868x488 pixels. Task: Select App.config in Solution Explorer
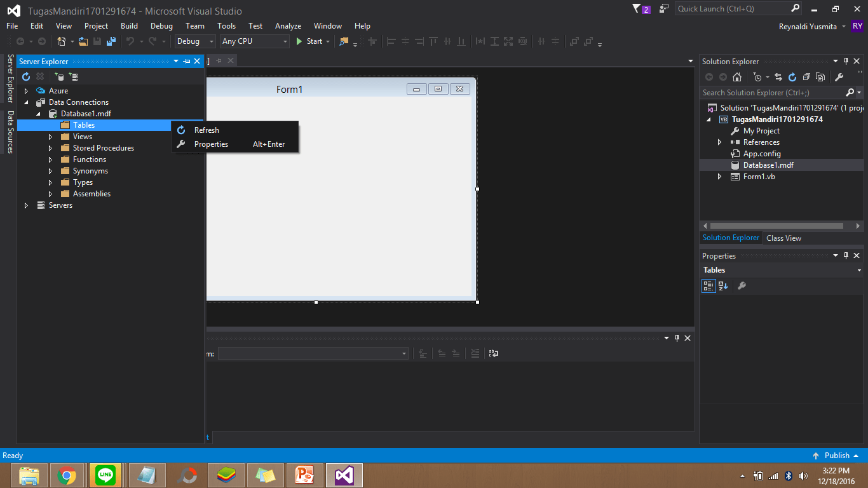click(762, 154)
